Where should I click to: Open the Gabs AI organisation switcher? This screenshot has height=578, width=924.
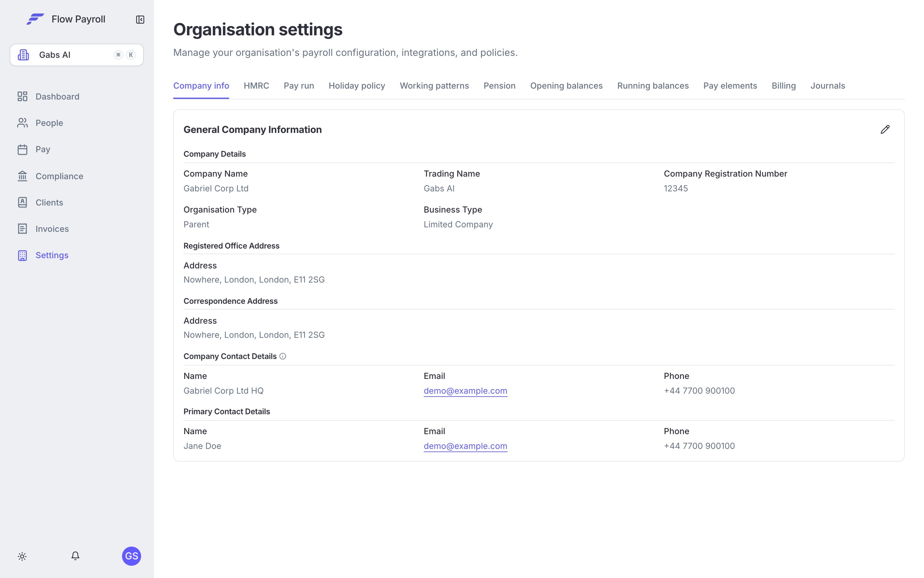click(77, 55)
